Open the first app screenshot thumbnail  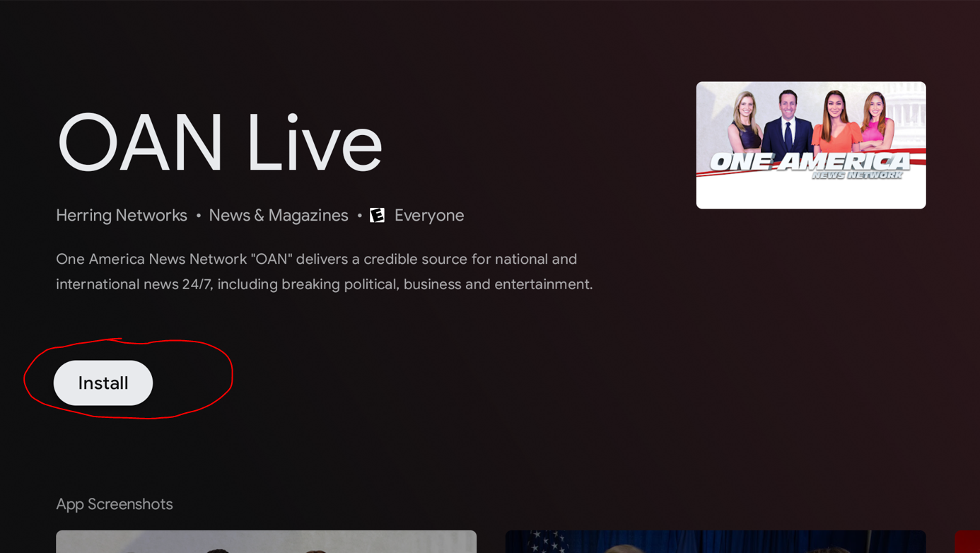(267, 542)
